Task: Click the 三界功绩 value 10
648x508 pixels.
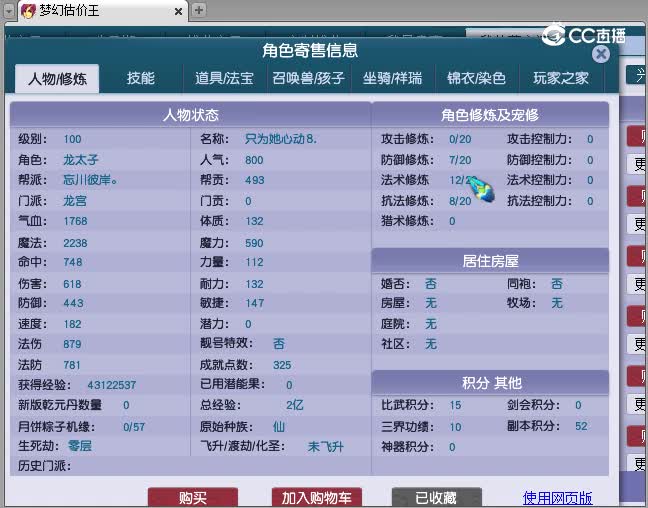Action: 455,427
